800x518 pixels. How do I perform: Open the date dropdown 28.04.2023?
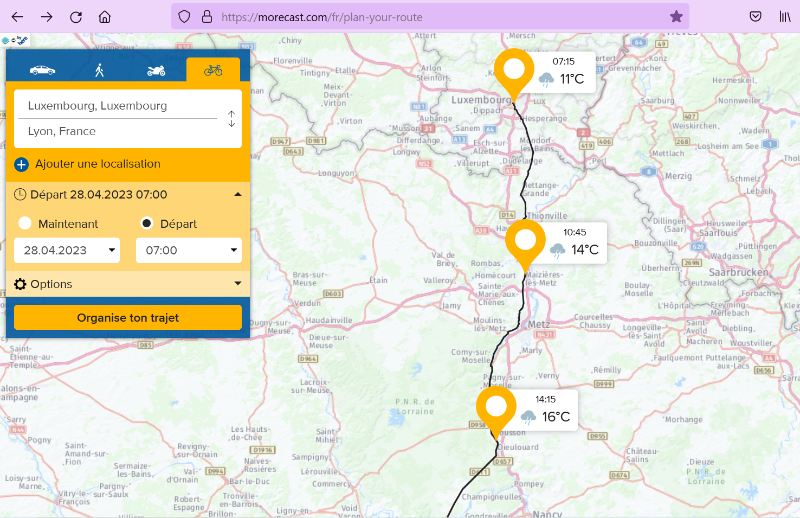point(67,250)
